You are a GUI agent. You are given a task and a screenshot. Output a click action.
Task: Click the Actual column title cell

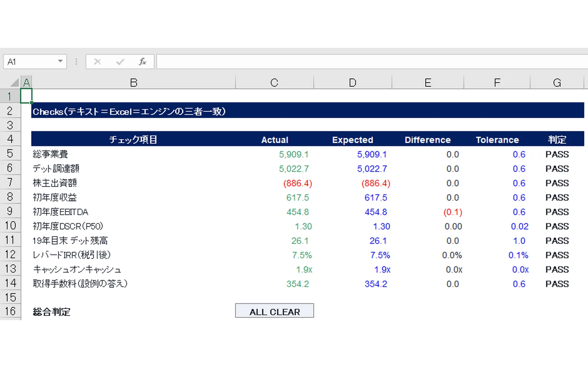(x=275, y=139)
